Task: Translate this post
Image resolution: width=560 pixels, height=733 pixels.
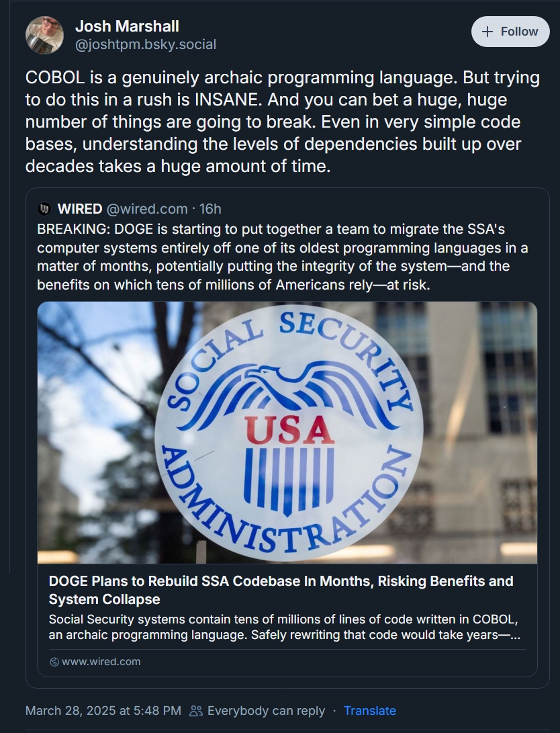Action: (369, 710)
